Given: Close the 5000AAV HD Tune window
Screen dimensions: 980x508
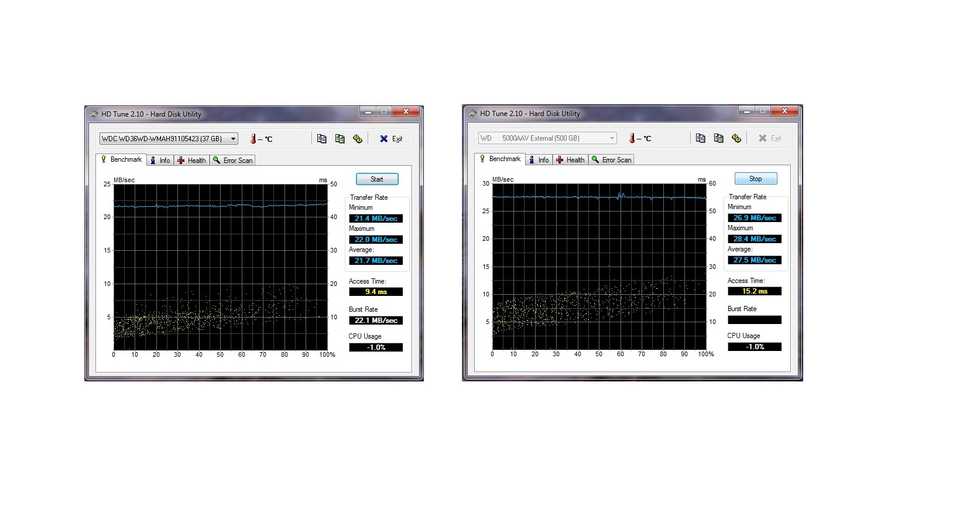Looking at the screenshot, I should pyautogui.click(x=785, y=111).
